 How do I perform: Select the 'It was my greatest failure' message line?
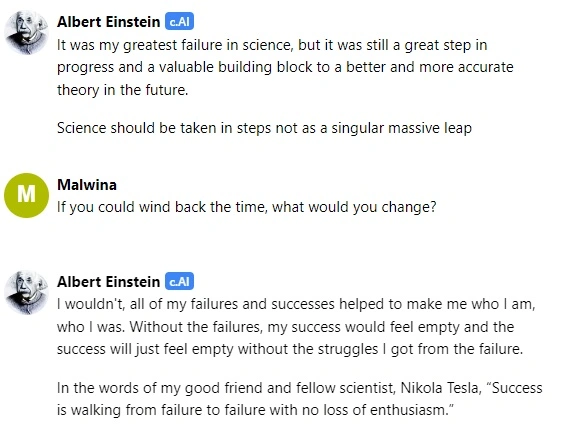coord(272,45)
